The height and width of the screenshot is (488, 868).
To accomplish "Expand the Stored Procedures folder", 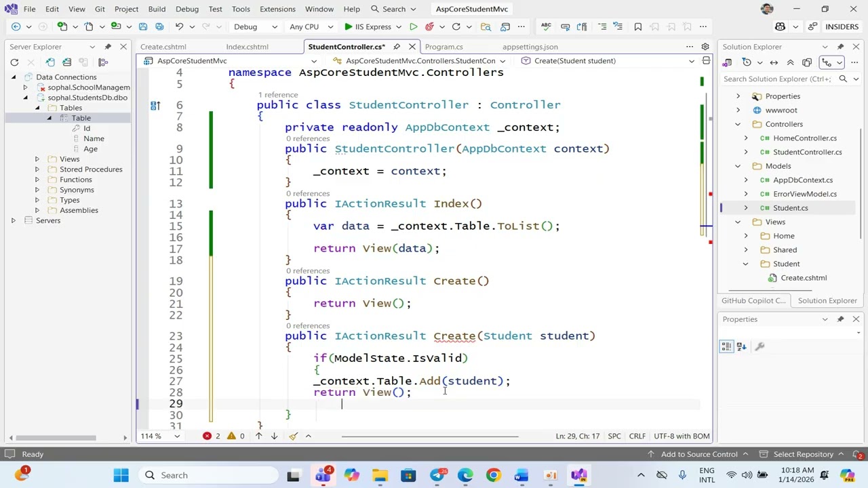I will point(37,169).
